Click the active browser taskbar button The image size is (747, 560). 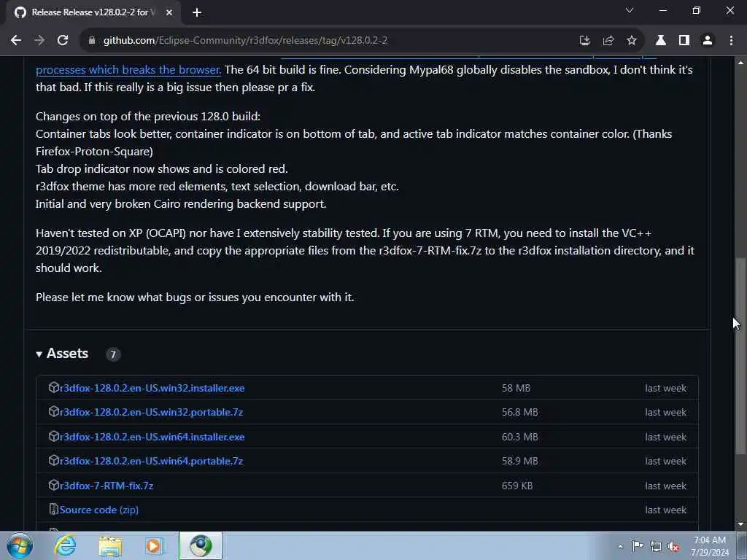201,545
